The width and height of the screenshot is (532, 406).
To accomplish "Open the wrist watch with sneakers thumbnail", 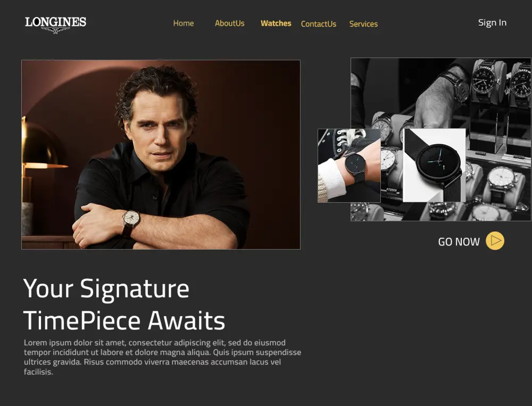I will (x=349, y=165).
